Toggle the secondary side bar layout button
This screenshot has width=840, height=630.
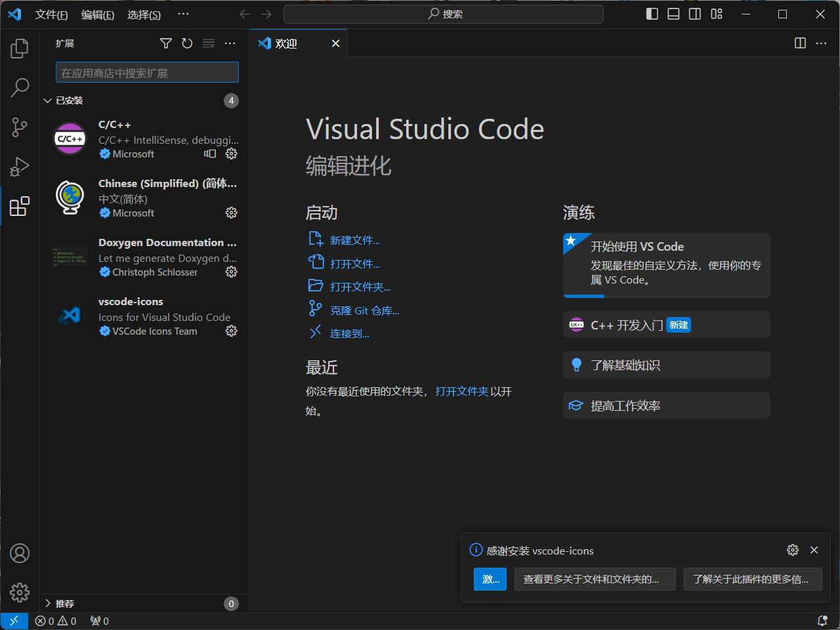coord(695,14)
